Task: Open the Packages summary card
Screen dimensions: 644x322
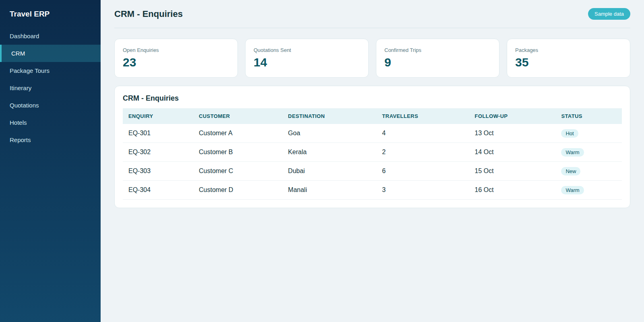Action: pyautogui.click(x=568, y=58)
